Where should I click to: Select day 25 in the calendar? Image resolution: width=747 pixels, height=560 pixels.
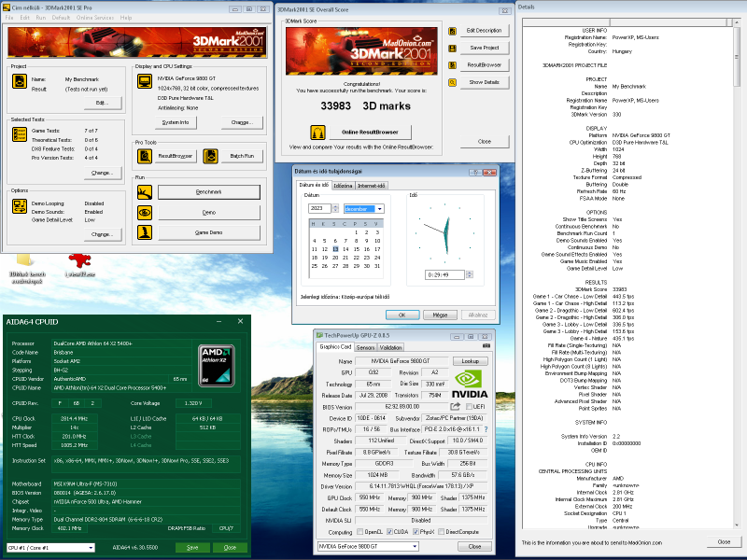coord(315,266)
